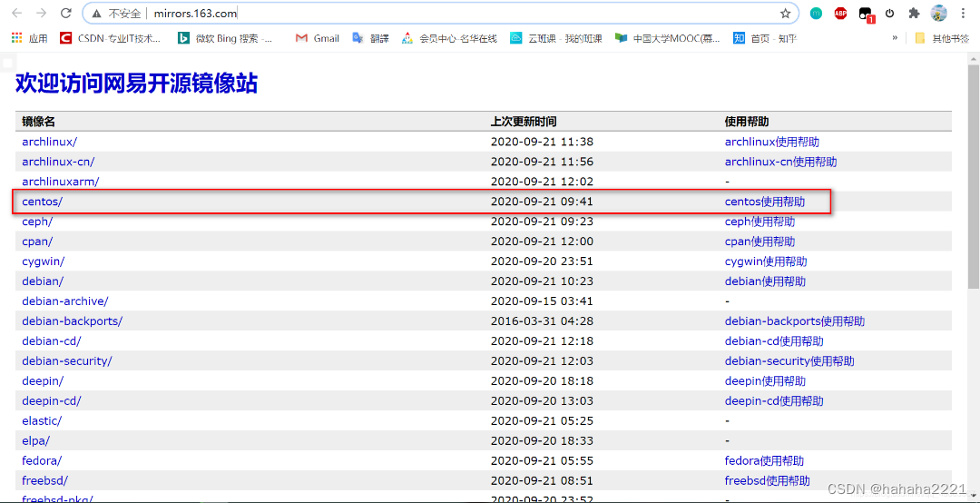This screenshot has height=503, width=980.
Task: Open the Chrome profile avatar
Action: coord(938,13)
